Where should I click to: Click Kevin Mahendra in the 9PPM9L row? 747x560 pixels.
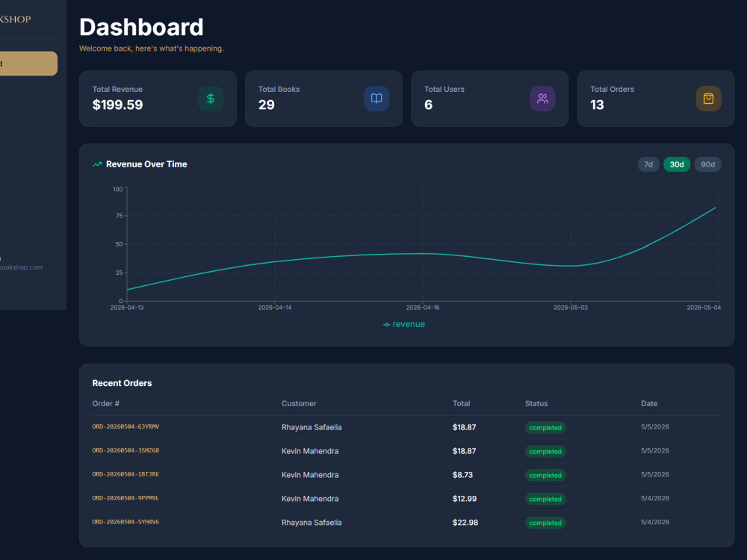click(x=310, y=499)
